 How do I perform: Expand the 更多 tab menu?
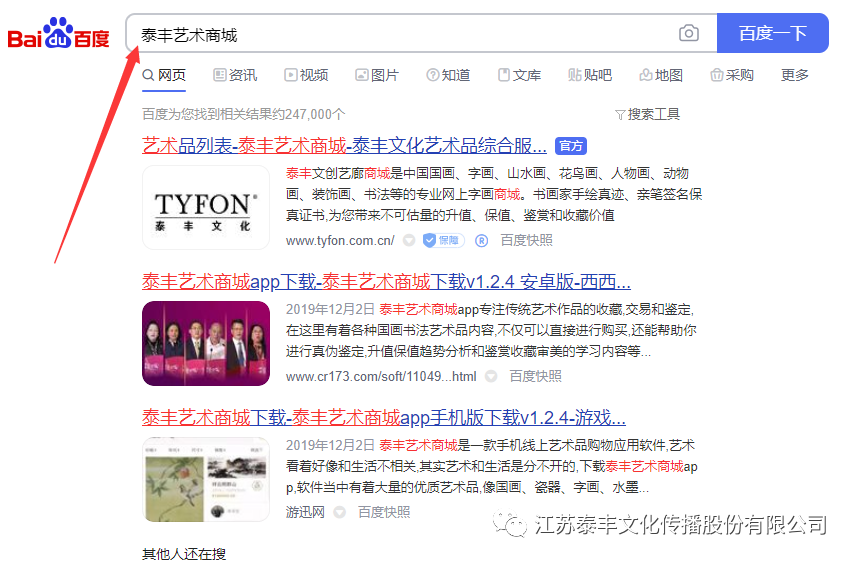pyautogui.click(x=794, y=75)
